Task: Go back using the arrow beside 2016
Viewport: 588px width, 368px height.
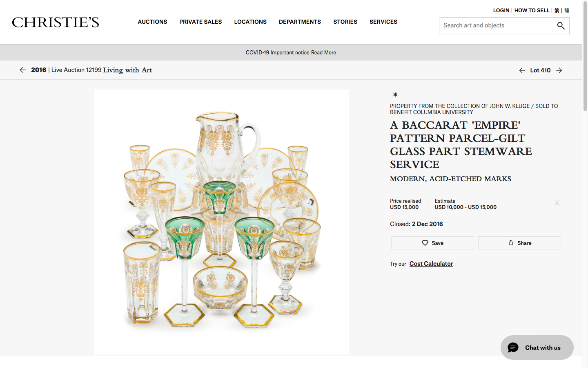Action: 23,70
